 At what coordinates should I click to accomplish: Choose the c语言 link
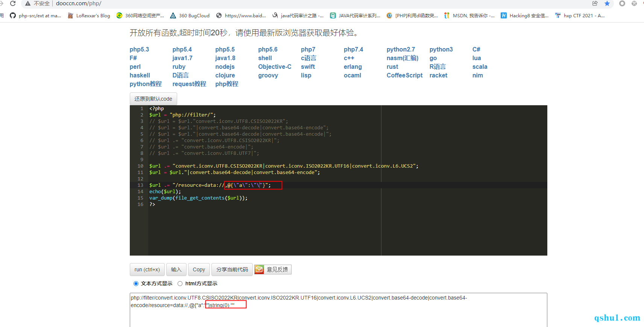pos(308,58)
